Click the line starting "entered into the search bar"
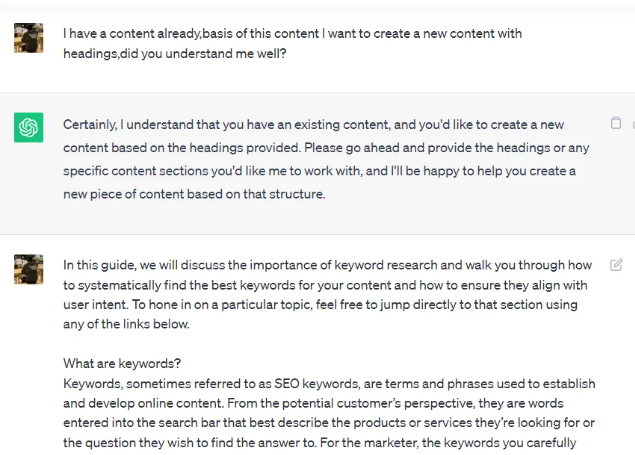The height and width of the screenshot is (455, 635). tap(328, 423)
